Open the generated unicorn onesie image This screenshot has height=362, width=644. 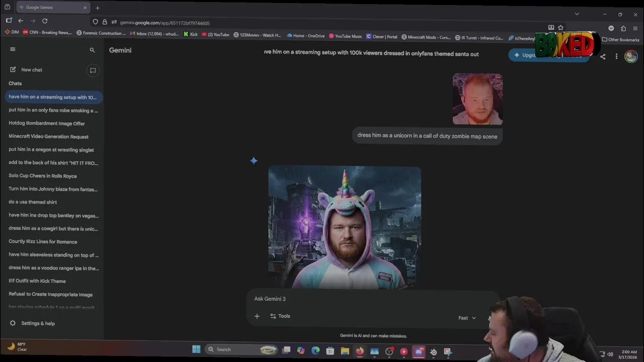[x=345, y=227]
